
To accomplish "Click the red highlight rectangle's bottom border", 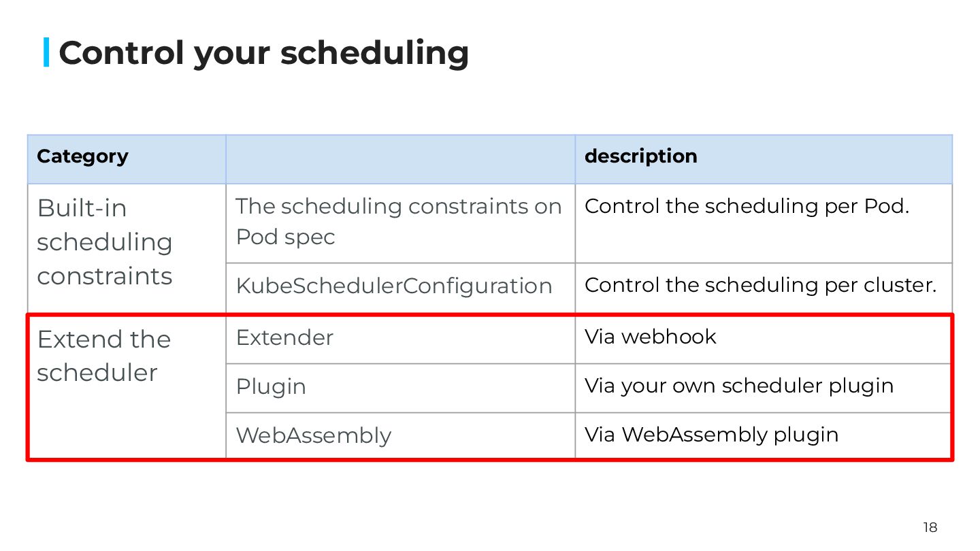I will click(x=490, y=459).
